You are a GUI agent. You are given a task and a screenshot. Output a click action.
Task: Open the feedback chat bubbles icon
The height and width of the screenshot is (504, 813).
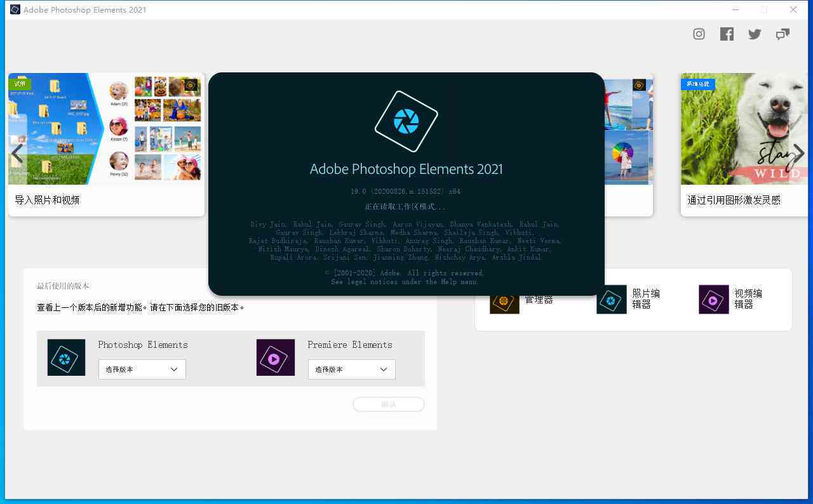(x=783, y=34)
